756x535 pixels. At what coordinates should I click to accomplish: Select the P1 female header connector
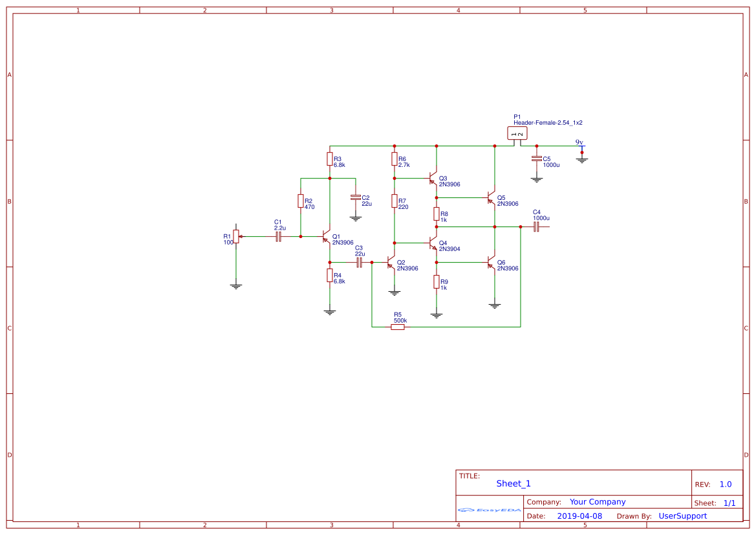[517, 133]
